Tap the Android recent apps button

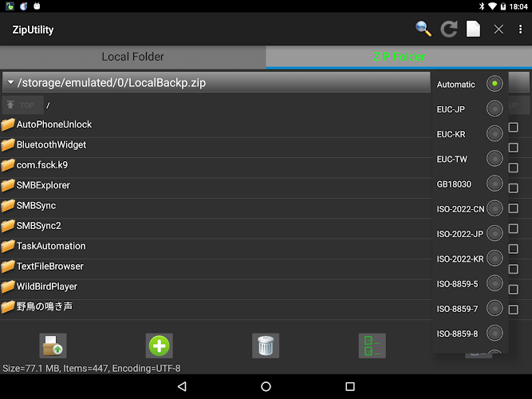350,386
